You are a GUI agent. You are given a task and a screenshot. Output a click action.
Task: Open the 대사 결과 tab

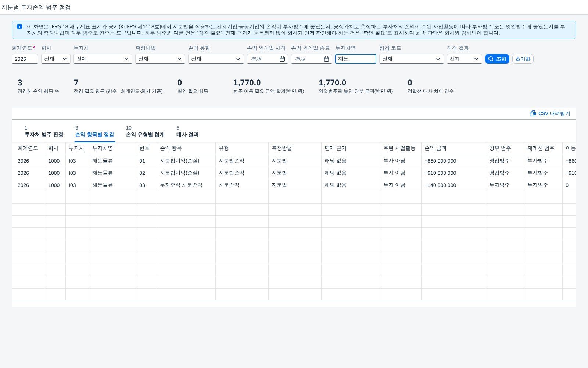coord(187,132)
